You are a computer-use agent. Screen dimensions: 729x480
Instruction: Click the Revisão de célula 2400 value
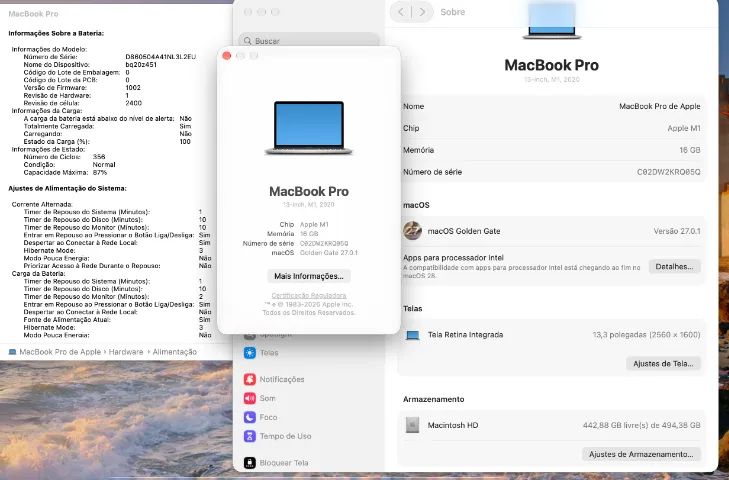pos(133,103)
